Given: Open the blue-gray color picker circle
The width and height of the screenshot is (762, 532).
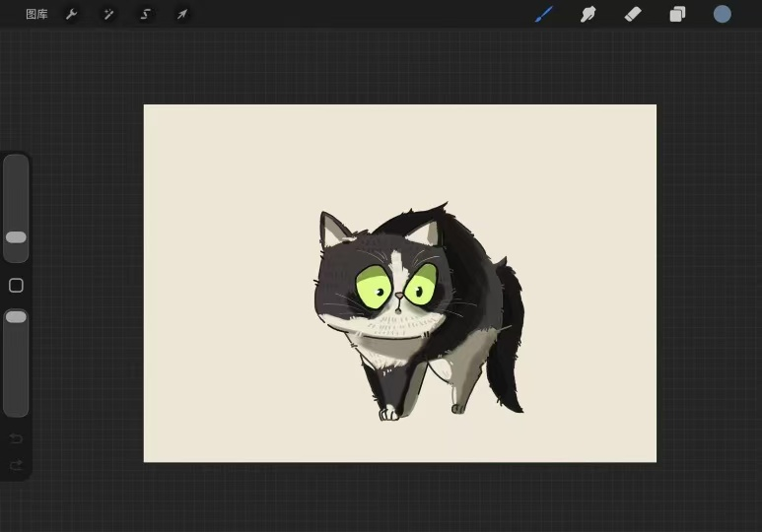Looking at the screenshot, I should (723, 15).
